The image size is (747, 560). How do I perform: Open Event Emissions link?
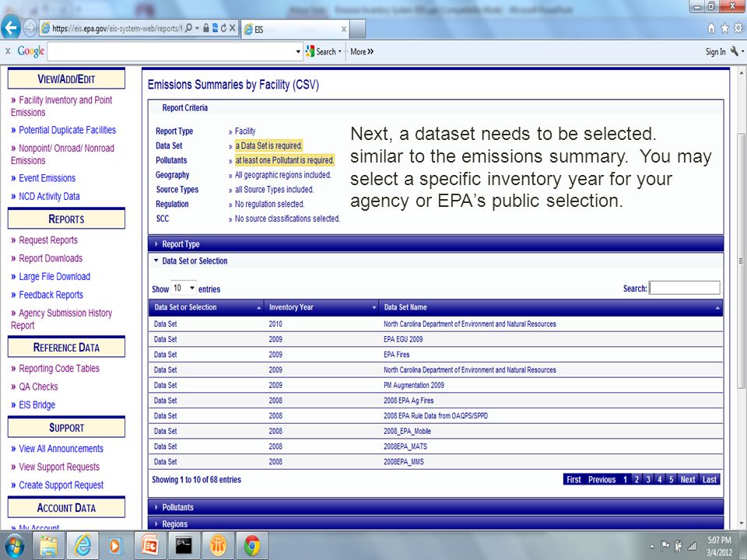47,178
